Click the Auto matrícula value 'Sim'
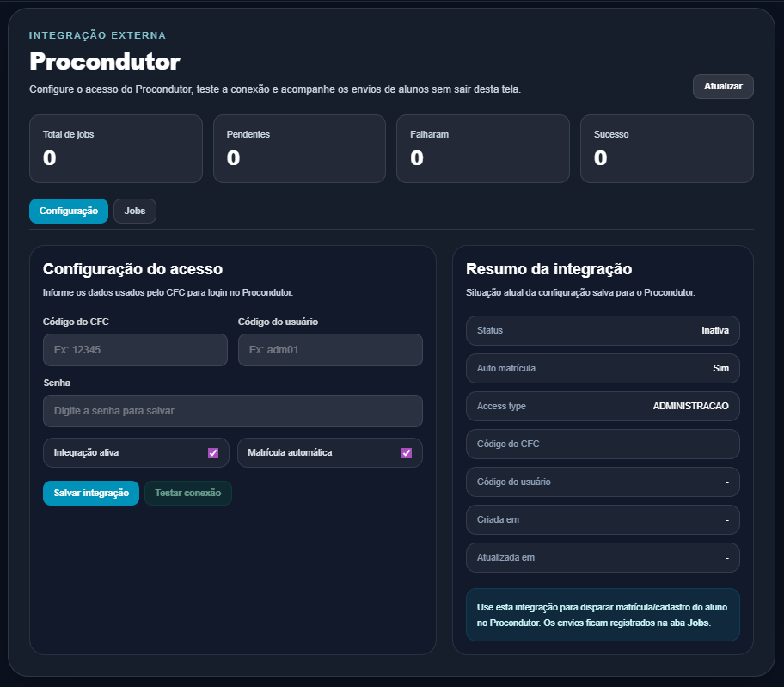This screenshot has height=687, width=784. 720,369
